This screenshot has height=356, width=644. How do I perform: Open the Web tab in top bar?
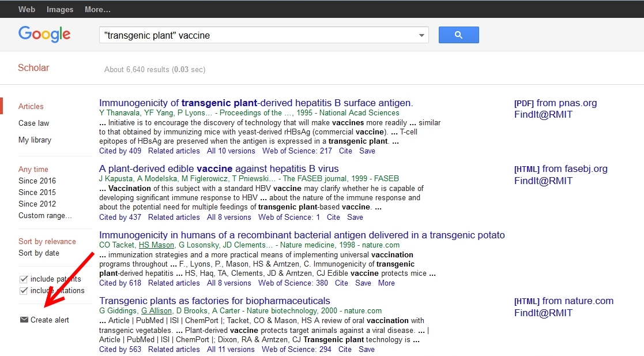(27, 9)
